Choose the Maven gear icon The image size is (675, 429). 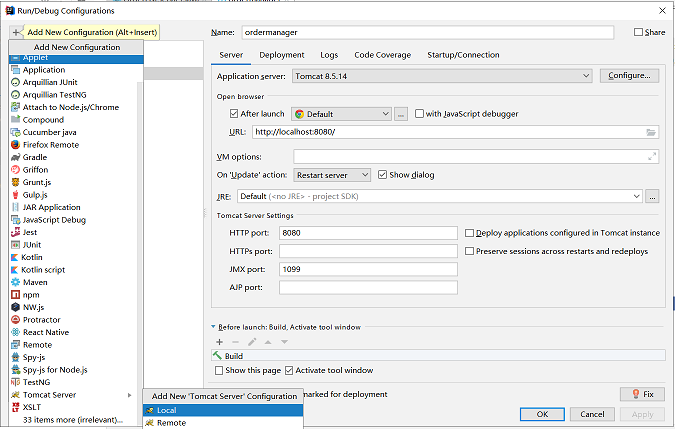tap(15, 282)
